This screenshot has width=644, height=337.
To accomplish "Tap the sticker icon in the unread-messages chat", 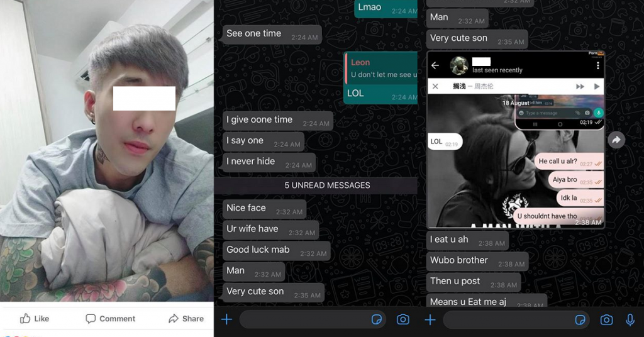I will click(x=376, y=319).
